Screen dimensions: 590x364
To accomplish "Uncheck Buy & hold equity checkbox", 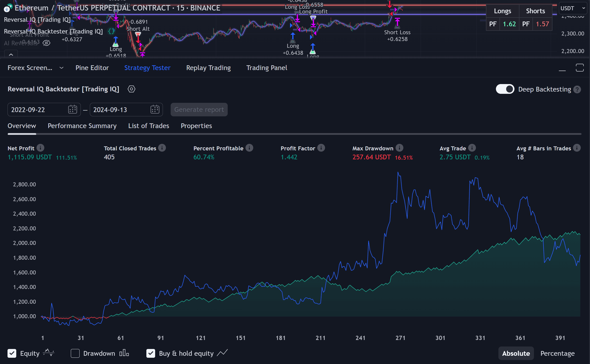I will tap(151, 353).
